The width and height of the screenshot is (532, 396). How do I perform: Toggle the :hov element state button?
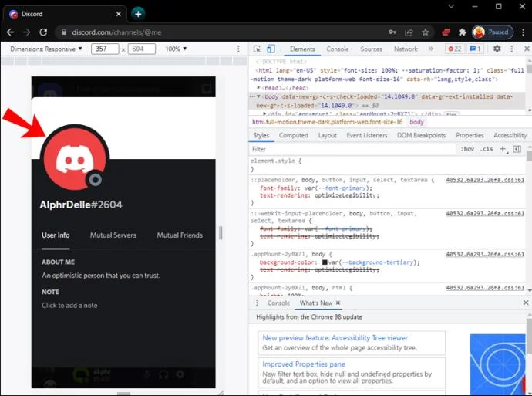[x=467, y=149]
